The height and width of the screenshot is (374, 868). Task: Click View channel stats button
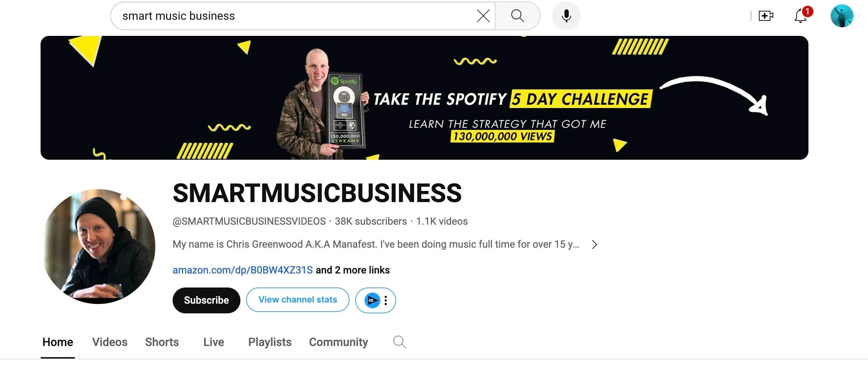pos(297,300)
